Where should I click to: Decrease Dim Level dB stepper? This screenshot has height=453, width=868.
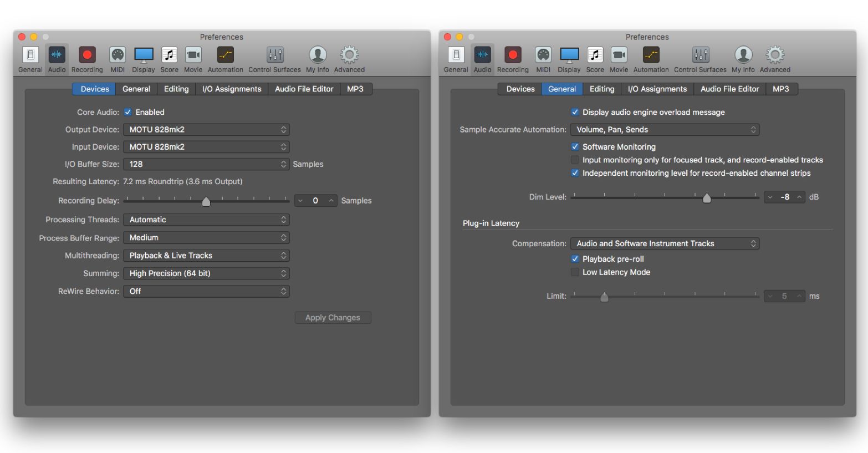tap(770, 197)
